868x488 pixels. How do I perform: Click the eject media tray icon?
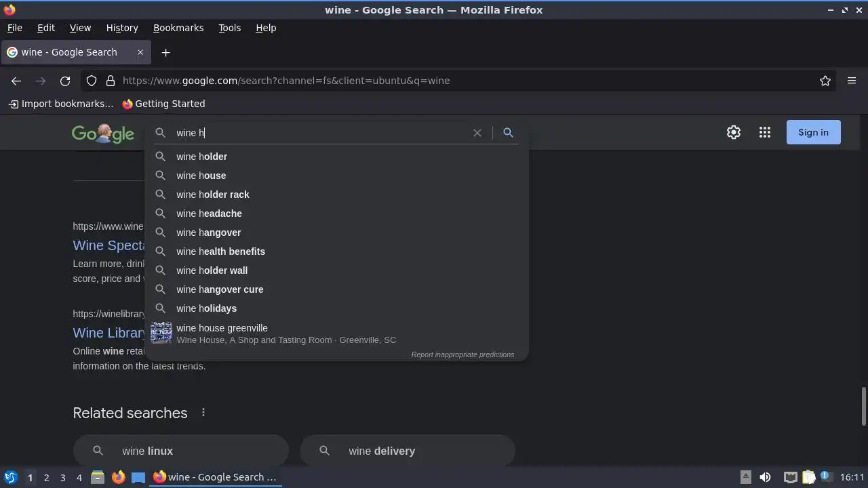745,476
